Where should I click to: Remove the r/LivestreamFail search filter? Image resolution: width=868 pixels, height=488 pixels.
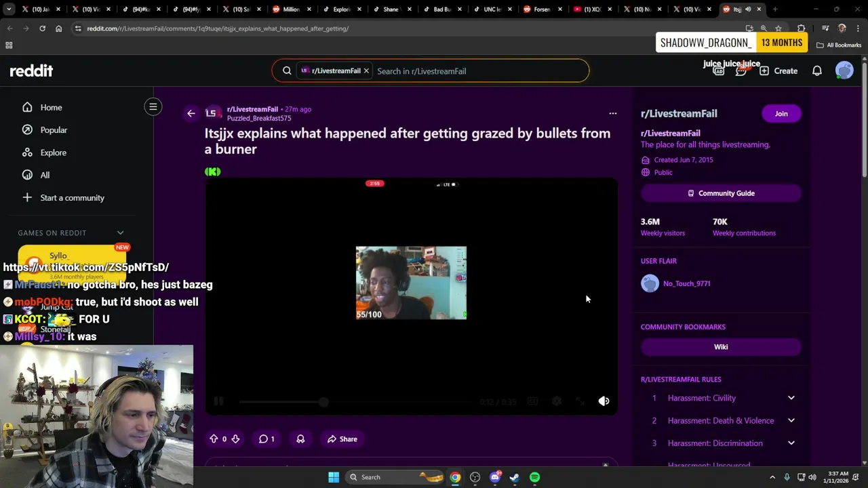coord(366,70)
